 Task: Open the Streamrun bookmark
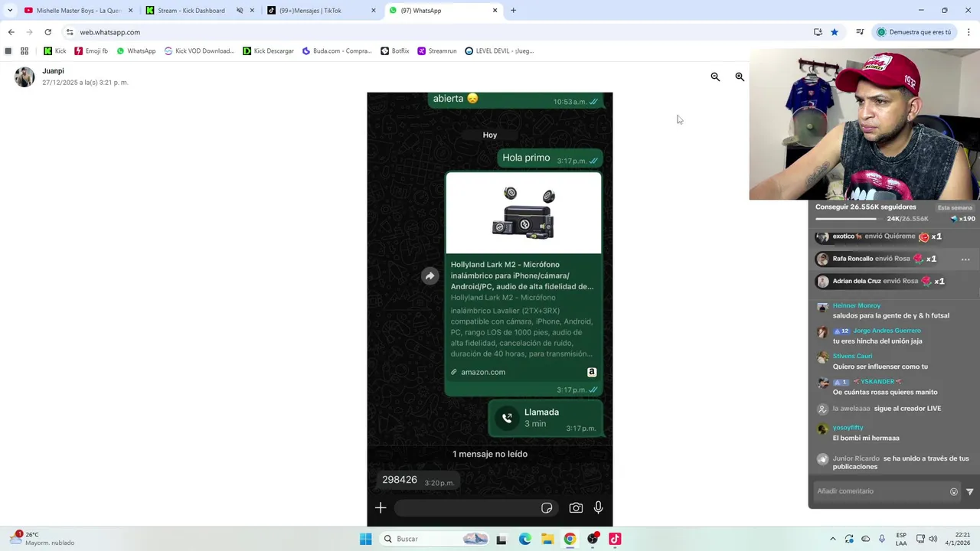tap(436, 51)
